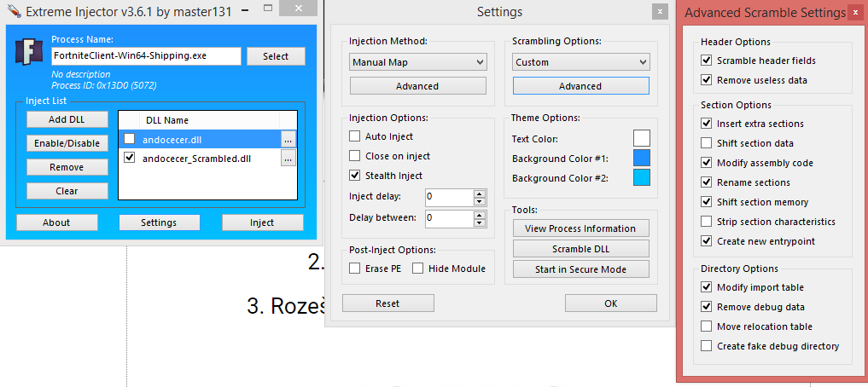This screenshot has height=387, width=868.
Task: Click the Fortnite process icon
Action: click(29, 53)
